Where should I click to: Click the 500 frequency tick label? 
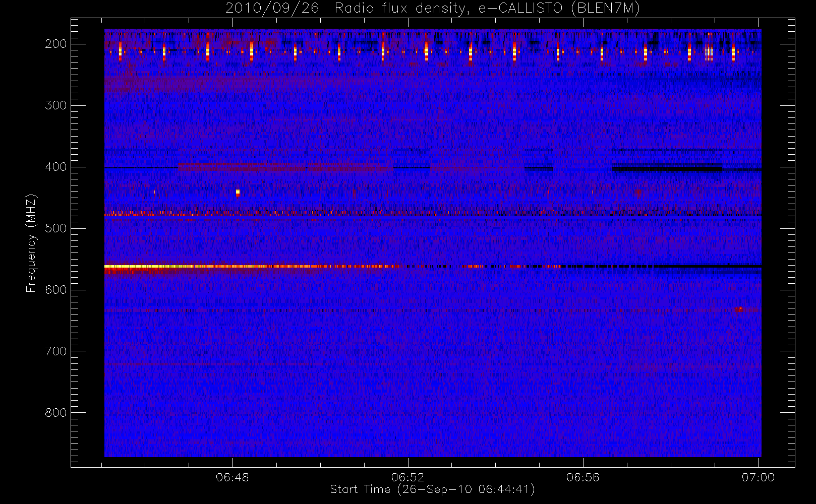tap(55, 228)
